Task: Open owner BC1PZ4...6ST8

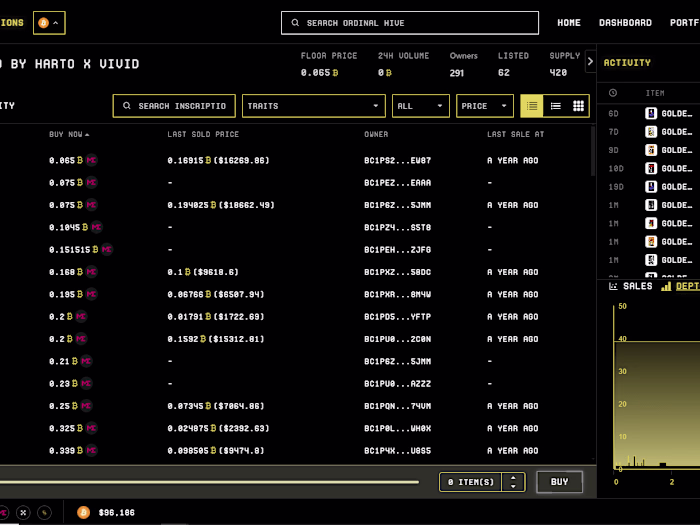Action: 397,227
